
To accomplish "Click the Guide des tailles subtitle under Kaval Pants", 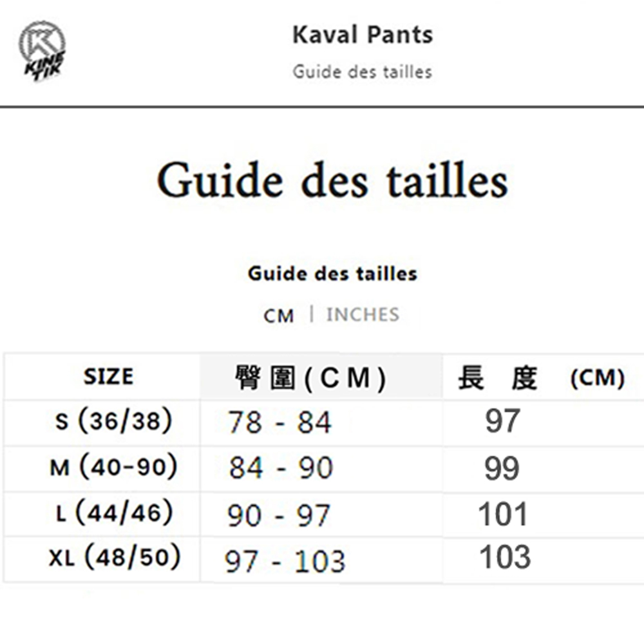I will 362,72.
